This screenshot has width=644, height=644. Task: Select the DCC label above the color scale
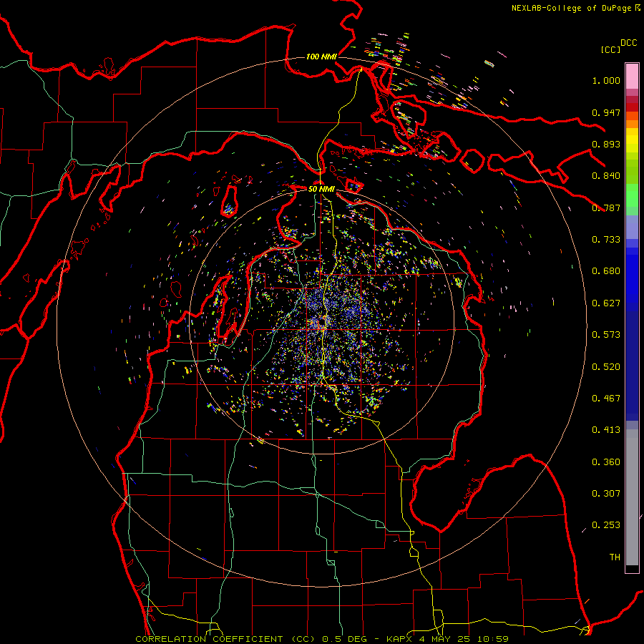tap(628, 43)
